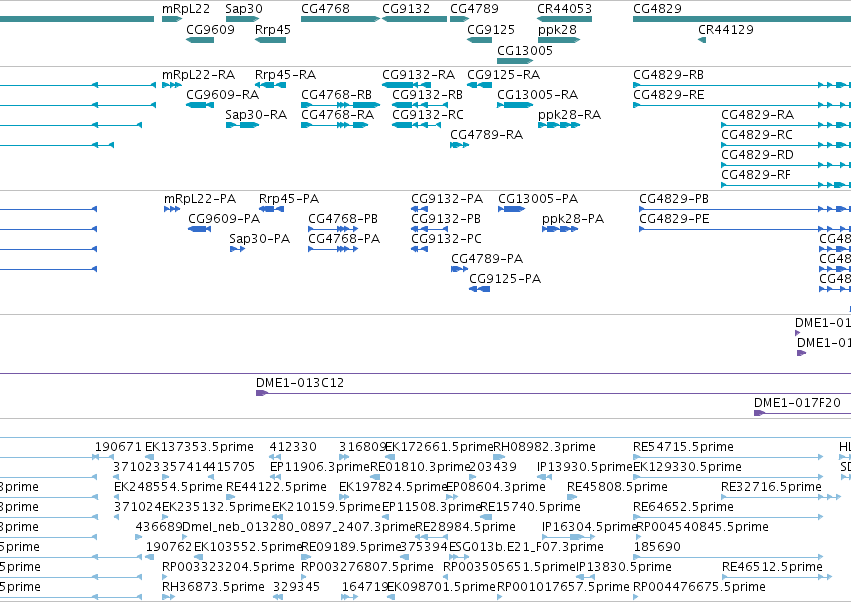Select the mRpL22 gene feature
This screenshot has height=602, width=851.
(172, 19)
